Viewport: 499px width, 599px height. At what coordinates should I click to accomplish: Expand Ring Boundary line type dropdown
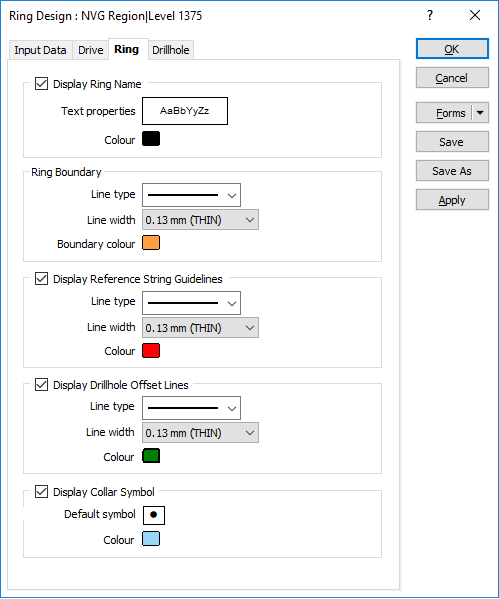coord(191,195)
